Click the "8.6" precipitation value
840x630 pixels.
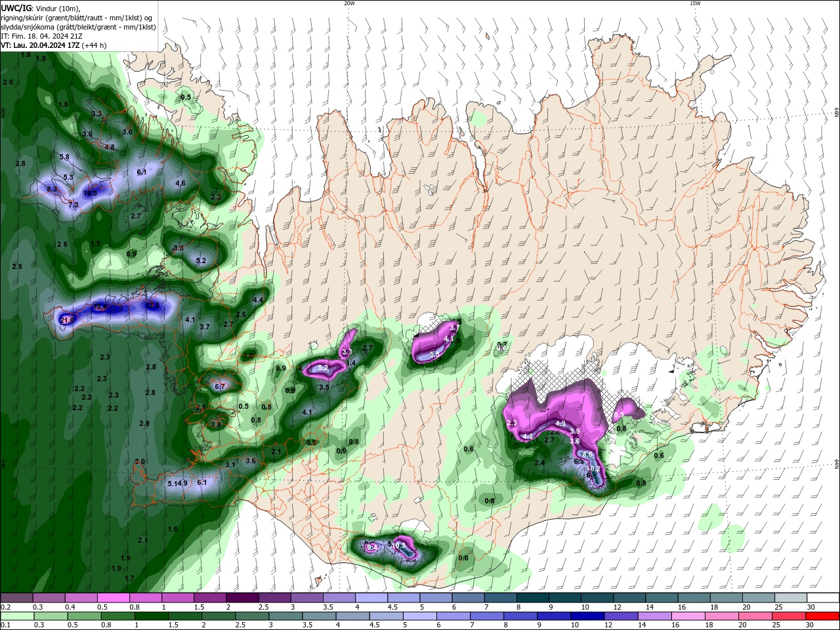(x=587, y=454)
